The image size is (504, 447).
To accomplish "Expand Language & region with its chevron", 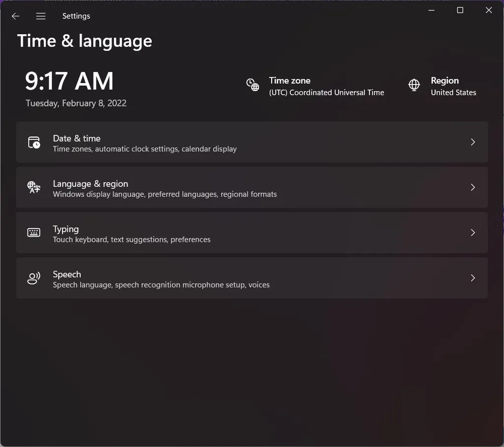I will point(473,187).
